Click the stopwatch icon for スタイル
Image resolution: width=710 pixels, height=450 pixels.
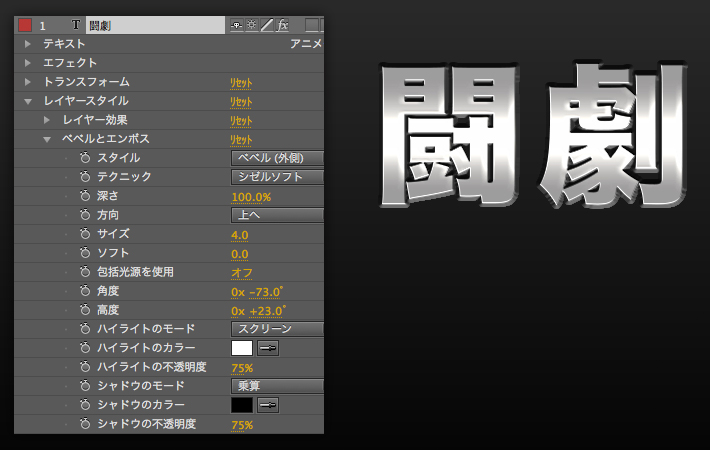pyautogui.click(x=85, y=158)
